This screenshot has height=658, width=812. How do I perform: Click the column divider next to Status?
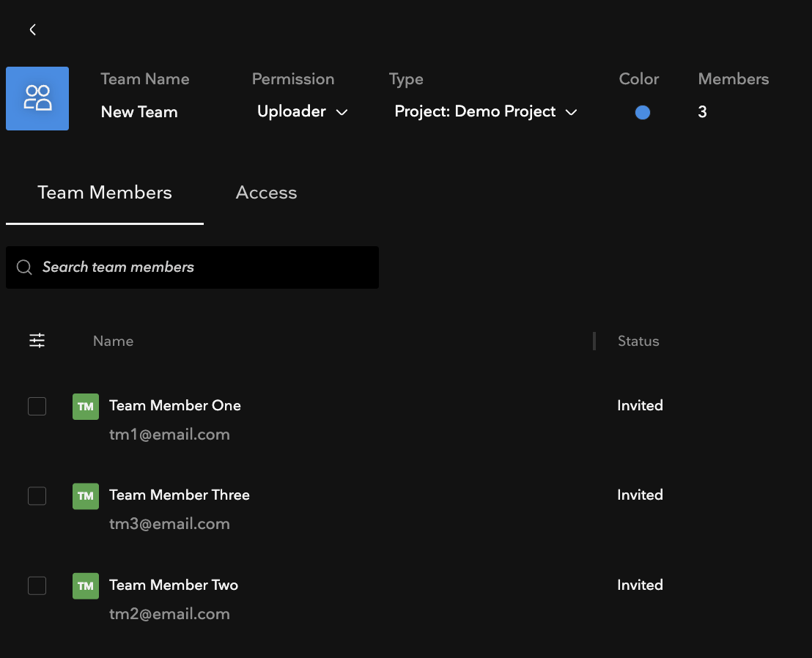(x=594, y=341)
